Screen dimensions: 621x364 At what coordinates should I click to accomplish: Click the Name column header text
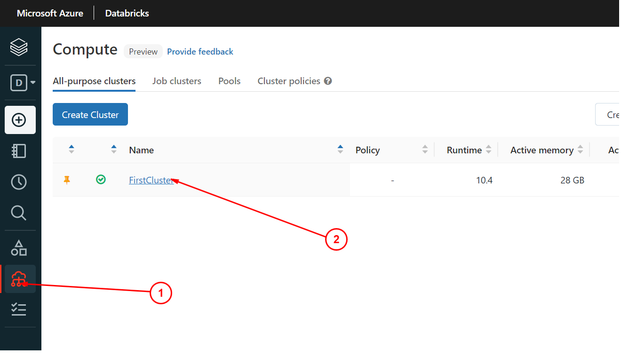click(142, 150)
